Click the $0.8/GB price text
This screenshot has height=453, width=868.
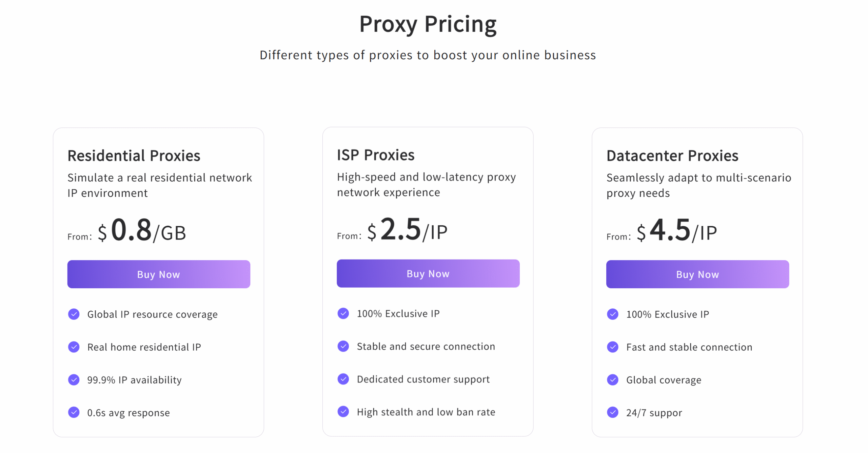142,230
